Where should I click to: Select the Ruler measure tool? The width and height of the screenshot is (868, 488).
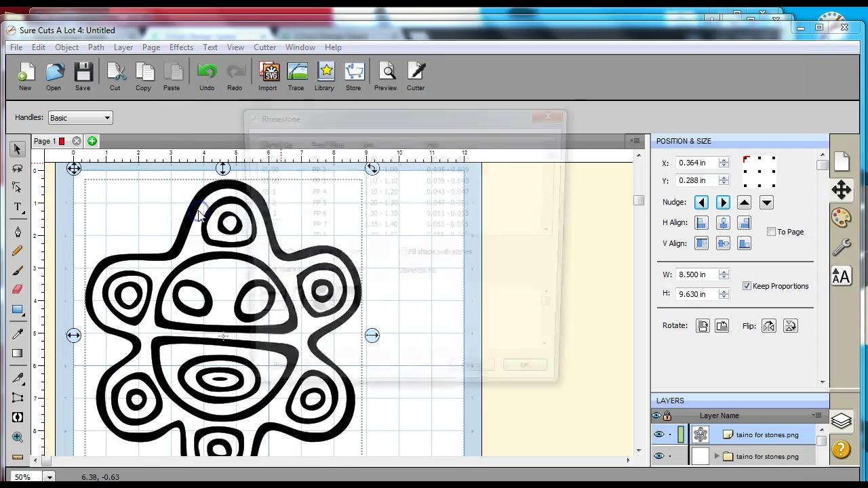pyautogui.click(x=18, y=457)
